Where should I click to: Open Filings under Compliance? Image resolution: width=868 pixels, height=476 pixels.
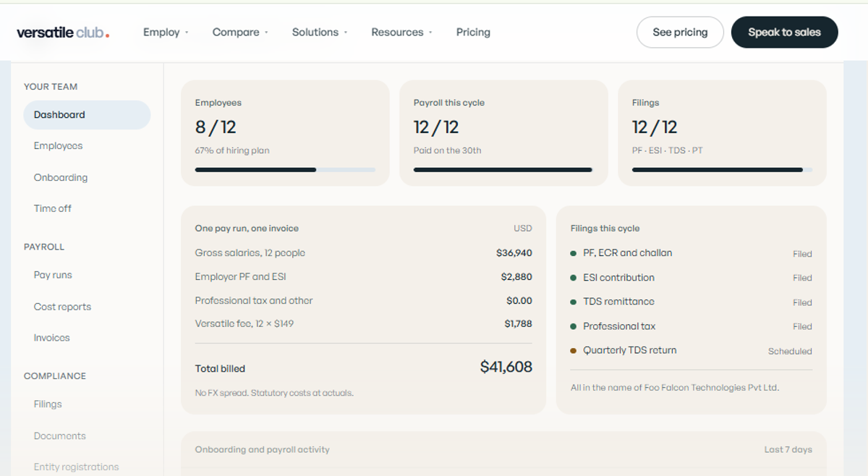pyautogui.click(x=48, y=404)
